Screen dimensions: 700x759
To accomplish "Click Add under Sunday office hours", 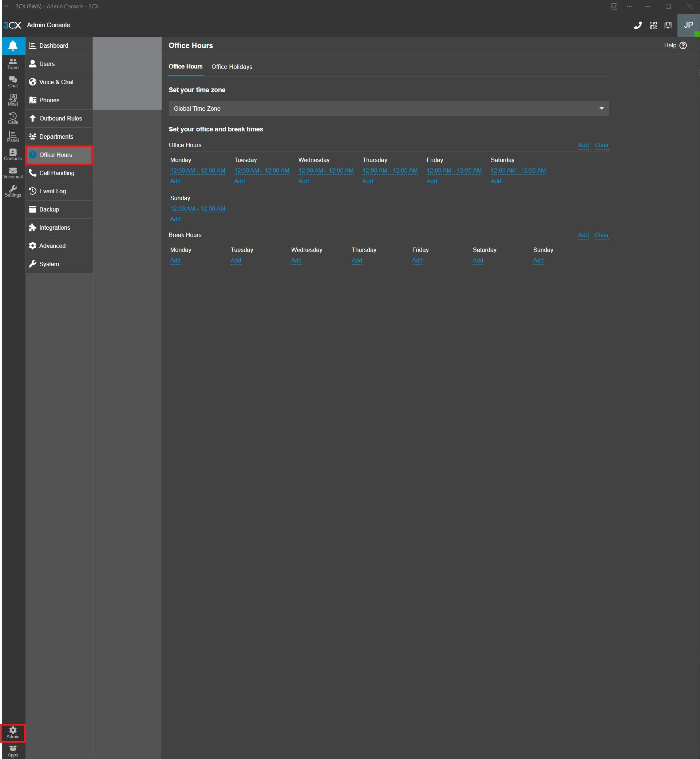I will click(175, 219).
